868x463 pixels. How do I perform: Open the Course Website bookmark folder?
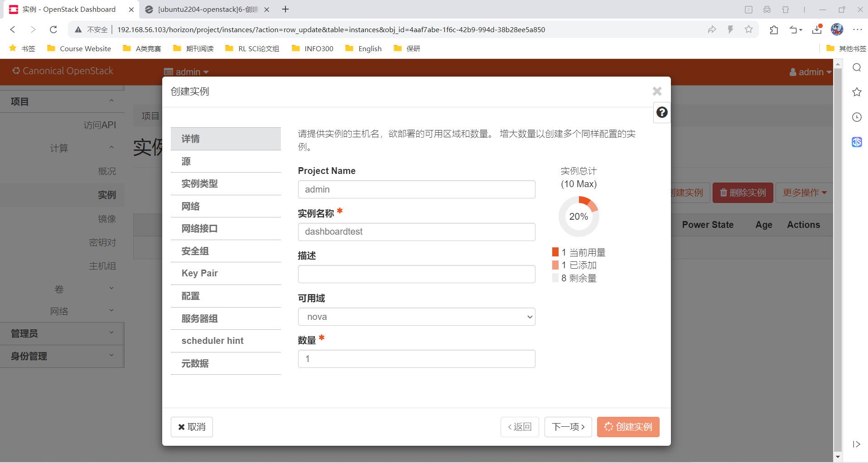79,48
